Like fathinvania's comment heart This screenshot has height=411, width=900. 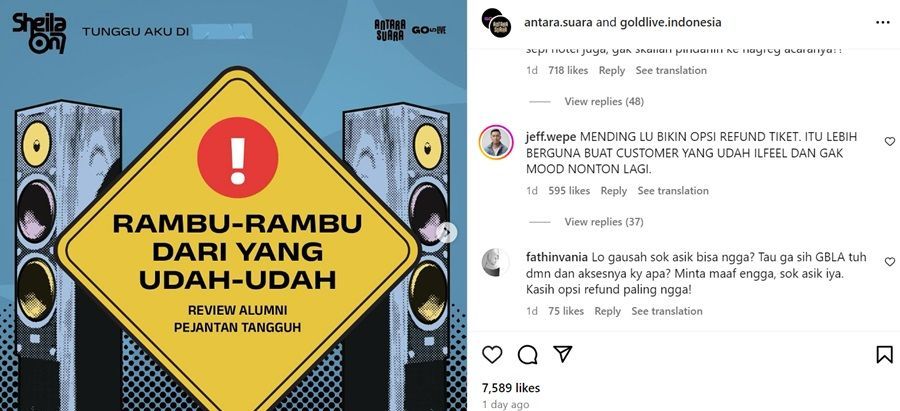tap(889, 262)
